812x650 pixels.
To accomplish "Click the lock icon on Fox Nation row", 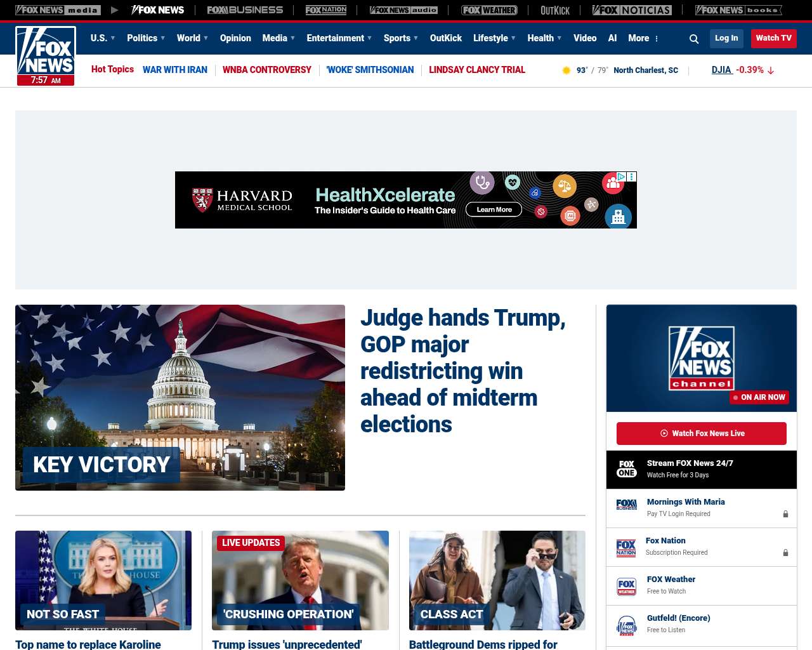I will pyautogui.click(x=785, y=553).
